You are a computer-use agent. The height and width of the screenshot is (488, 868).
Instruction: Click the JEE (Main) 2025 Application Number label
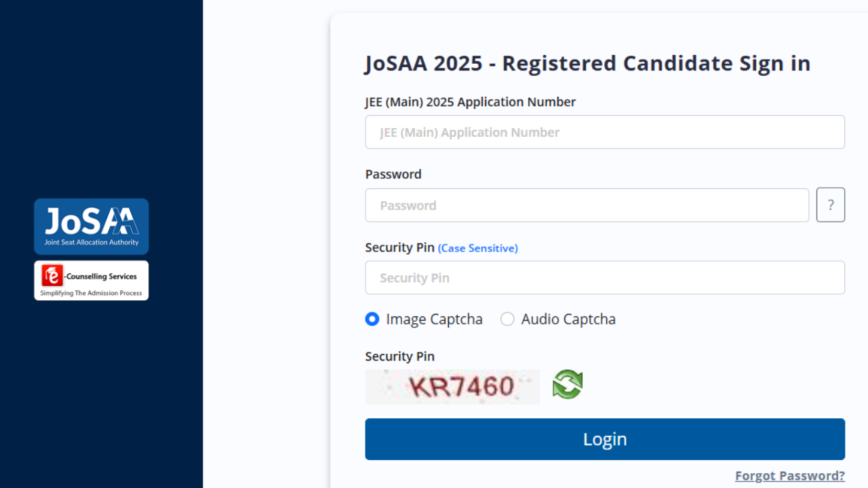click(x=470, y=102)
